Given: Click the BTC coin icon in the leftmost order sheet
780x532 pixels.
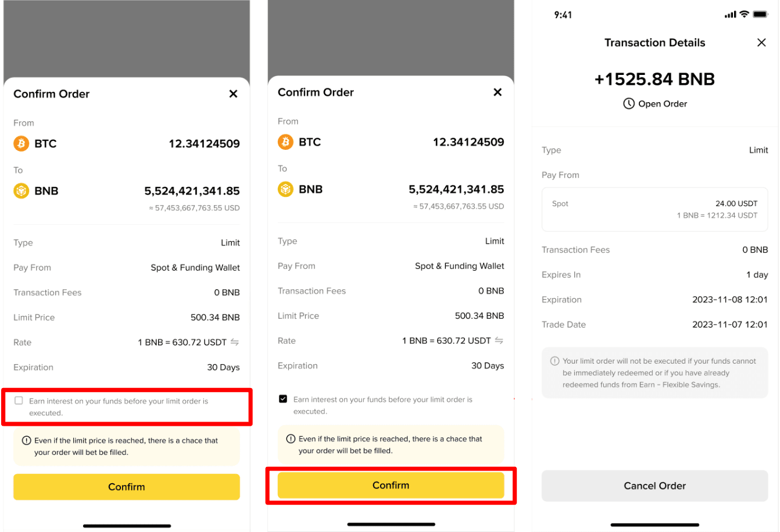Looking at the screenshot, I should tap(22, 143).
